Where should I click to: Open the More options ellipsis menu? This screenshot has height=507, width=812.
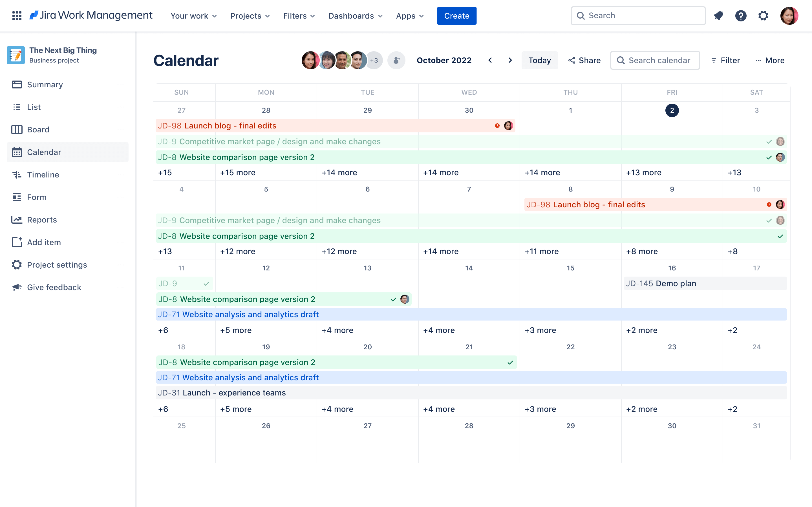click(x=770, y=60)
